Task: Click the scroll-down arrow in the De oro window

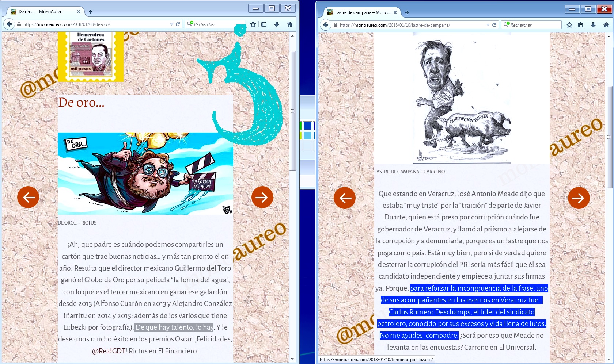Action: pyautogui.click(x=292, y=359)
